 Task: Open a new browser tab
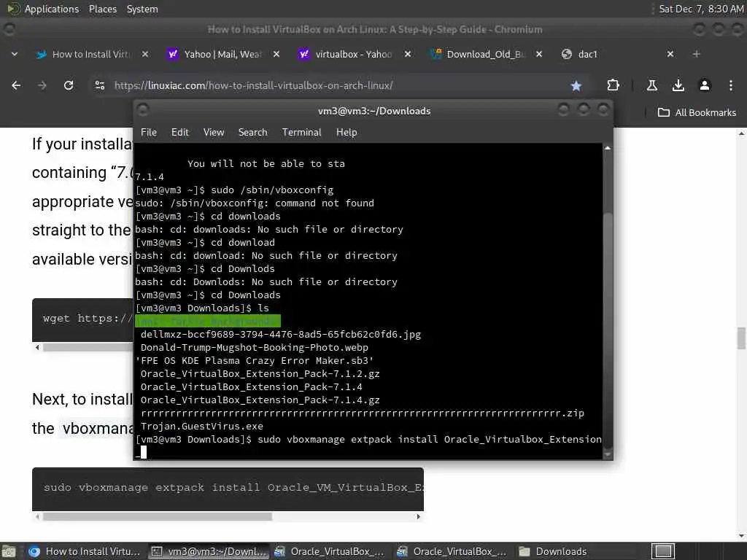[x=697, y=54]
